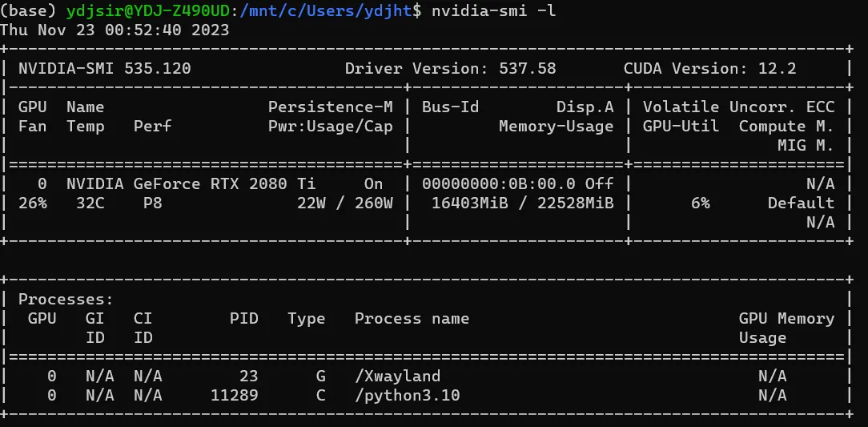The image size is (868, 427).
Task: Click the Processes: section heading
Action: point(66,300)
